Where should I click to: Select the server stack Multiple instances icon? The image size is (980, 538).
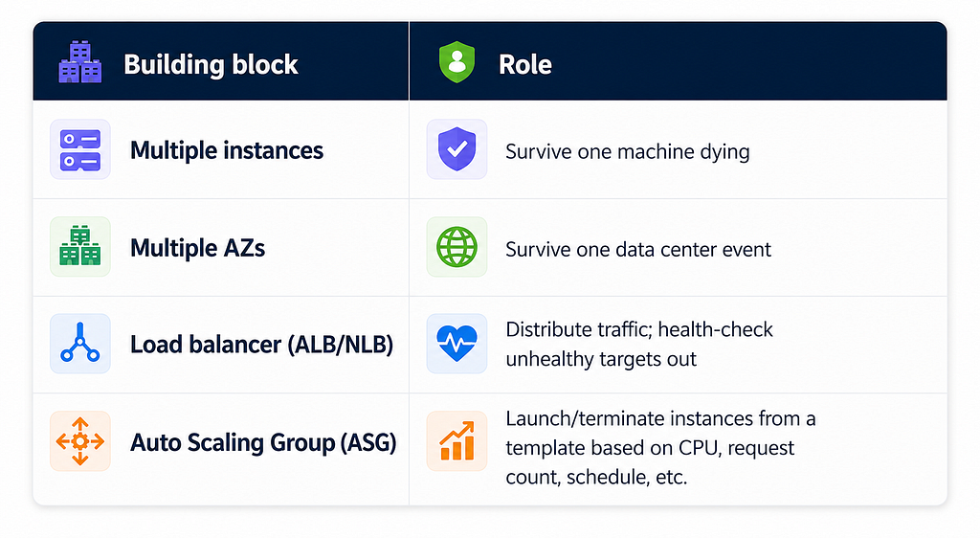pyautogui.click(x=80, y=150)
